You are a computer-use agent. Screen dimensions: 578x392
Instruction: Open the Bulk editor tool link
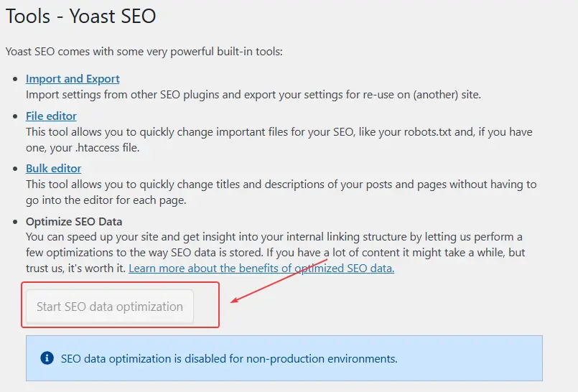click(53, 169)
